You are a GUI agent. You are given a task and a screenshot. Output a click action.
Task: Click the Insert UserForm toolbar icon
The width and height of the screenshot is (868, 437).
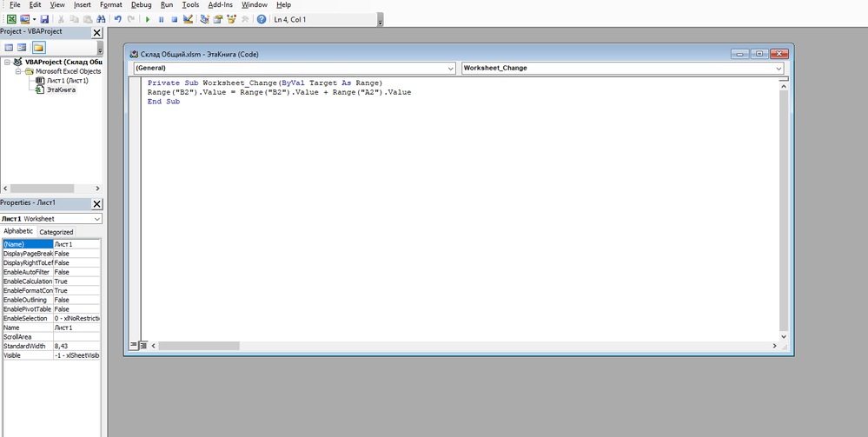point(25,19)
